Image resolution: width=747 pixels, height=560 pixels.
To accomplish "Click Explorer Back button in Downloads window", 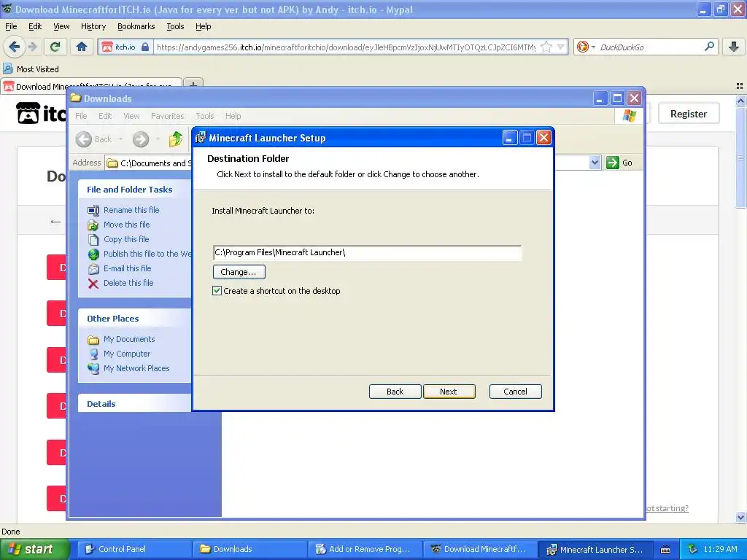I will pos(94,139).
